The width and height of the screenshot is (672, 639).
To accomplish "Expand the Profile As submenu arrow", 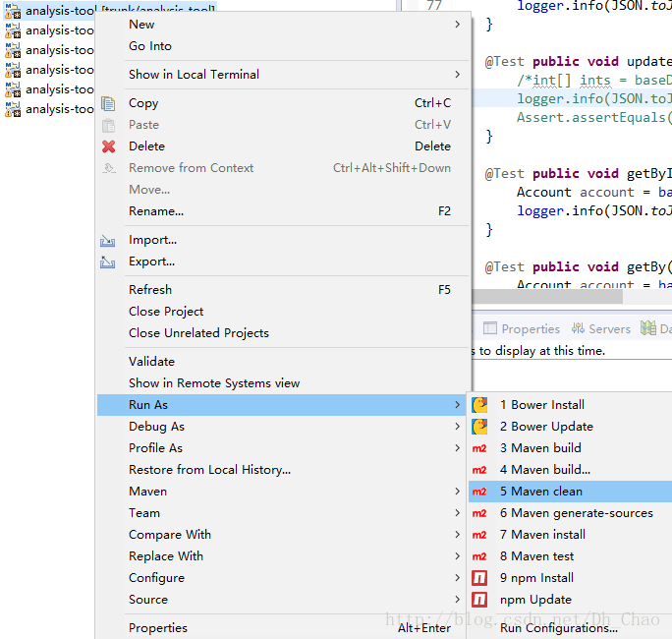I will coord(457,448).
